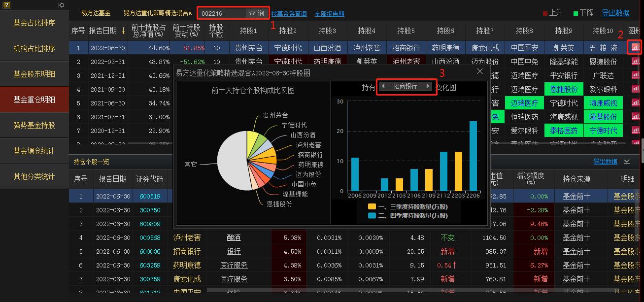The height and width of the screenshot is (302, 644).
Task: Click the right arrow to view next stock
Action: click(x=427, y=87)
